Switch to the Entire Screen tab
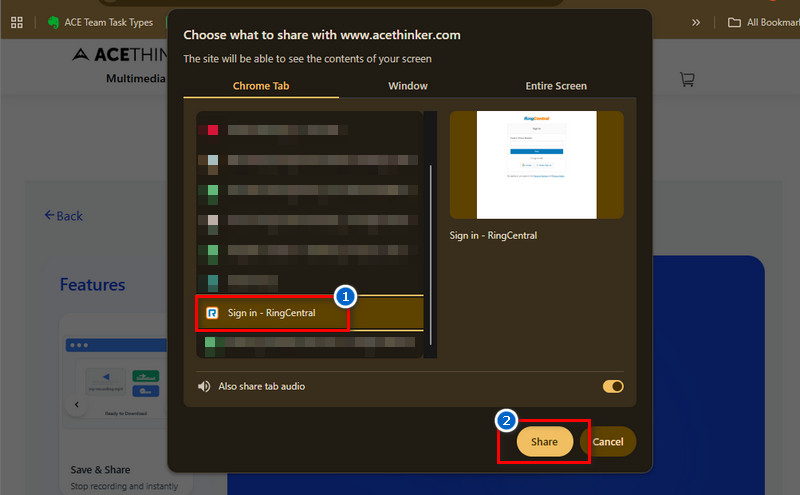Screen dimensions: 800x495 [x=556, y=86]
